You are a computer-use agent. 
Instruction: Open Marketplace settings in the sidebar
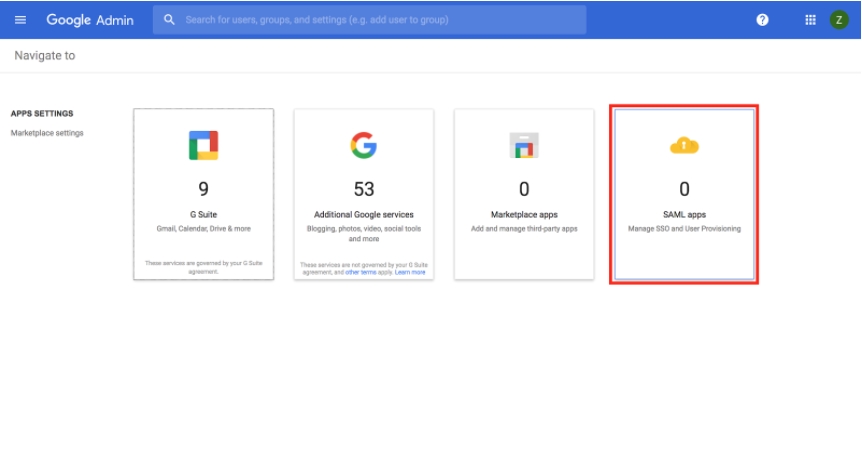click(47, 133)
